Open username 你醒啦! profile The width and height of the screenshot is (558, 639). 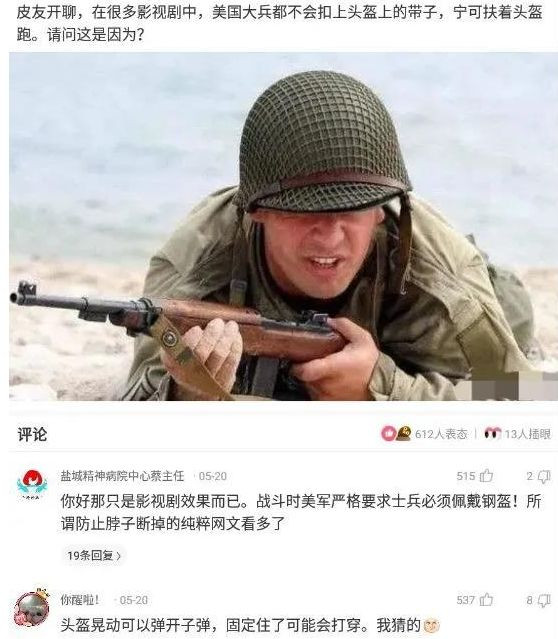tap(80, 600)
